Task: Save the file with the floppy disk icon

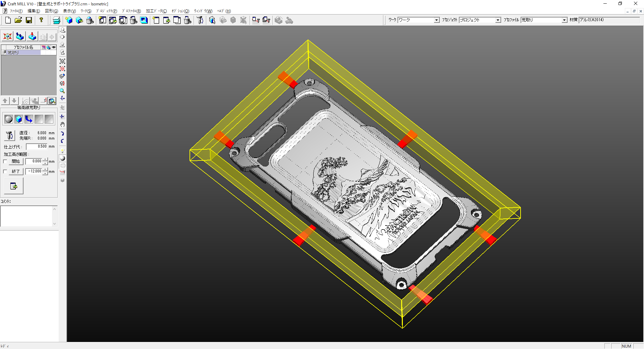Action: pyautogui.click(x=29, y=20)
